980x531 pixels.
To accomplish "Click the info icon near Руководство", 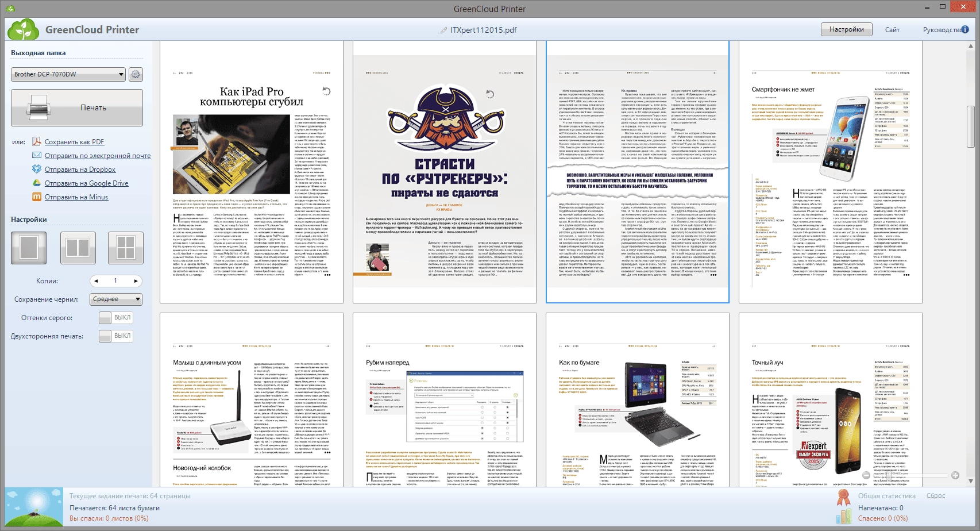I will pos(965,29).
